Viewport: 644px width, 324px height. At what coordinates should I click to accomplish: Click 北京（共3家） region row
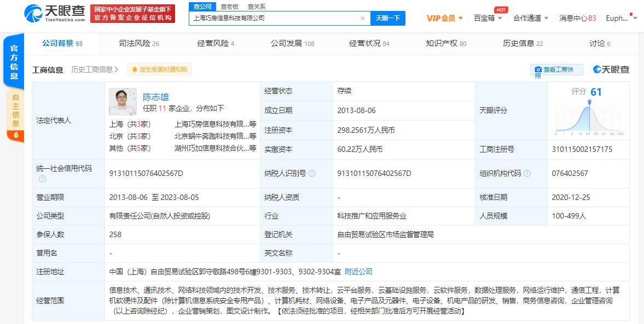click(x=130, y=136)
